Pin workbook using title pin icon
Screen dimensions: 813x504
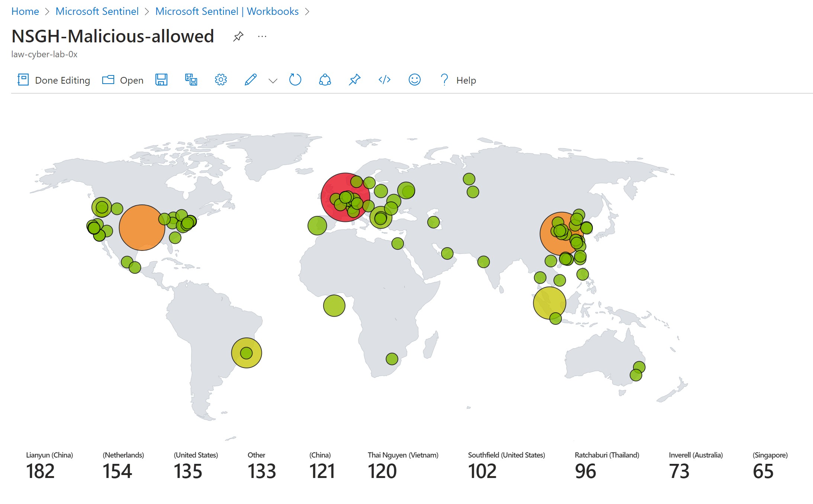tap(238, 36)
